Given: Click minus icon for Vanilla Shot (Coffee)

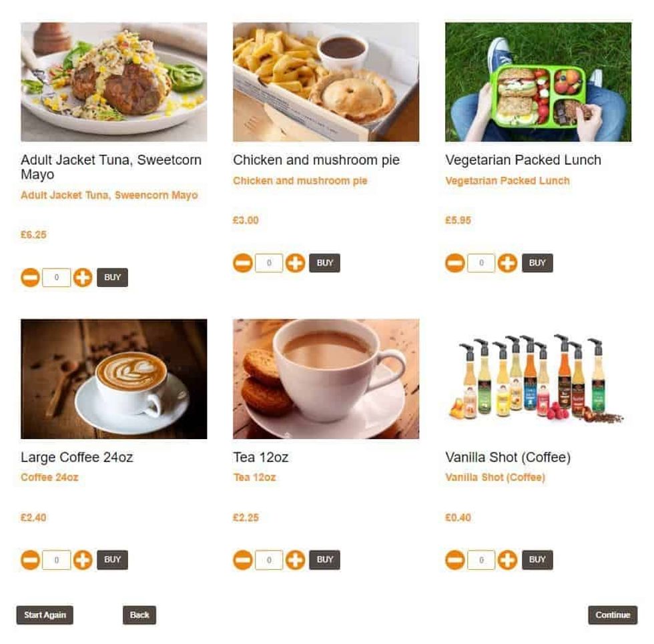Looking at the screenshot, I should tap(455, 560).
